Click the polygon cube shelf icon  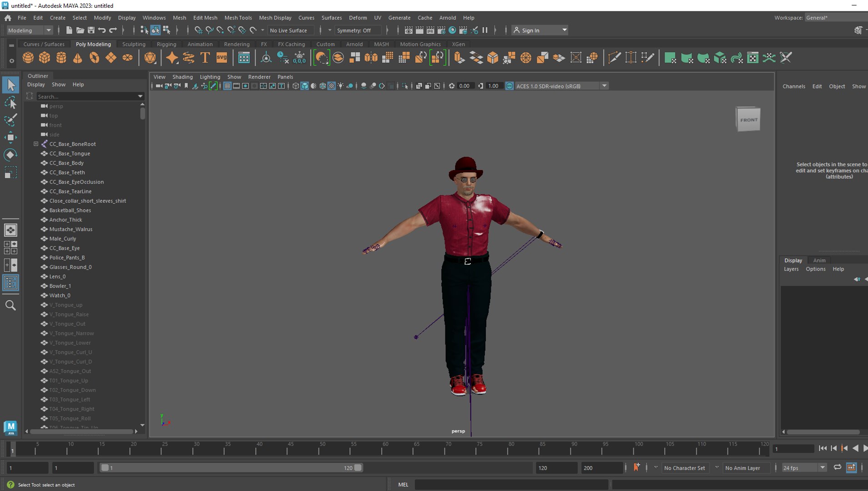pos(45,58)
